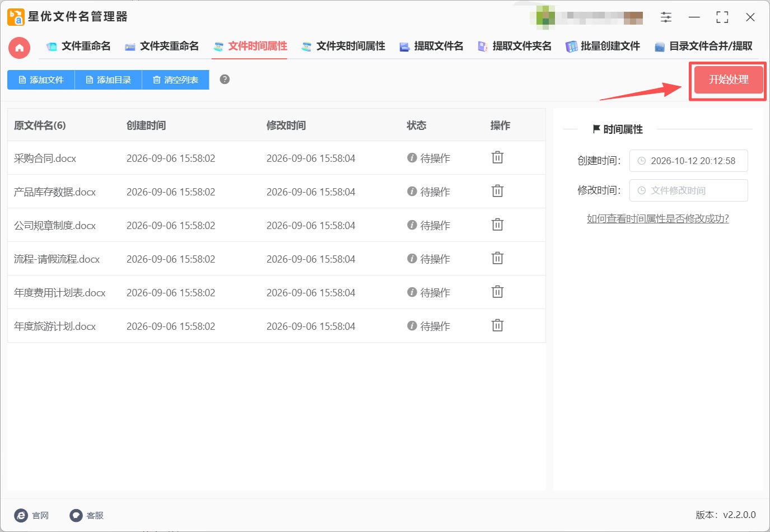
Task: Click 清空列表 to clear the list
Action: tap(175, 80)
